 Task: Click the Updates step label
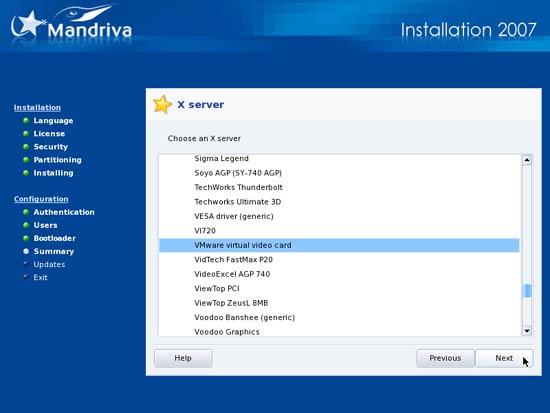pos(49,265)
